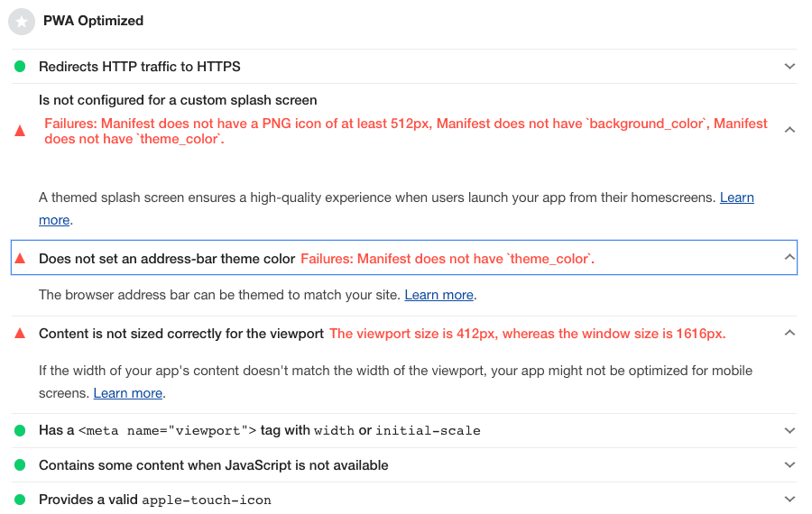The height and width of the screenshot is (514, 812).
Task: Select the Does not set address-bar theme color row
Action: (x=404, y=257)
